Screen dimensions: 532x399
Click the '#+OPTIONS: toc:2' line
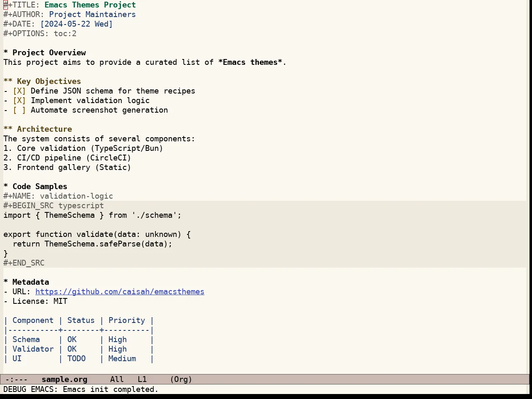[40, 34]
